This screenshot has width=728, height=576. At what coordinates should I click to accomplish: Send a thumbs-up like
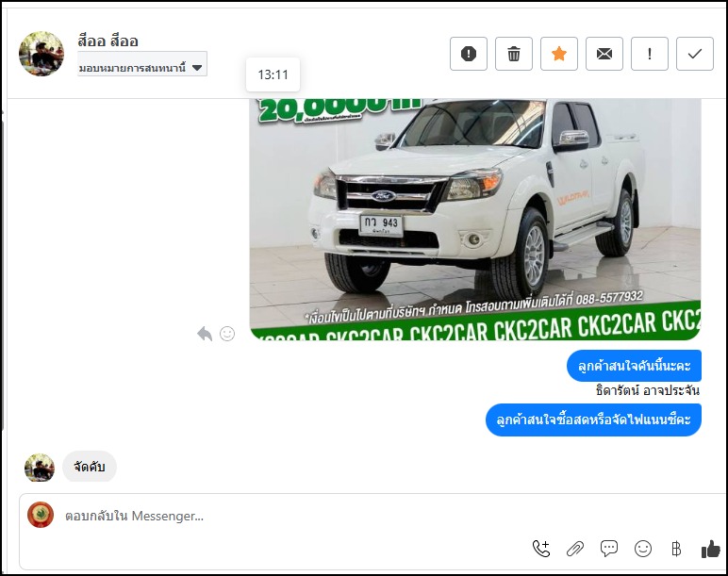[x=710, y=548]
